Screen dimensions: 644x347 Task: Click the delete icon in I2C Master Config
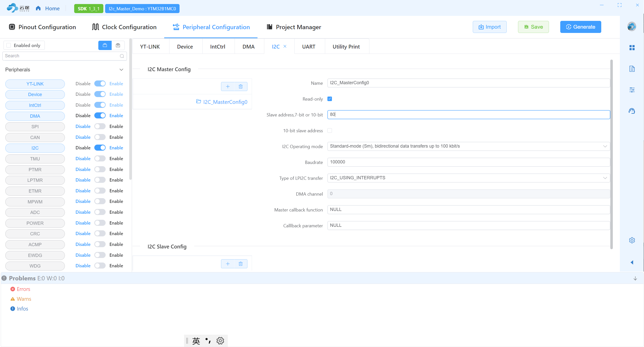point(241,86)
